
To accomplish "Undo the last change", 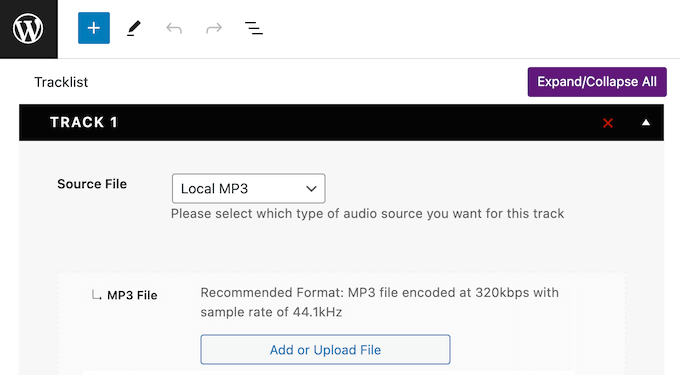I will point(174,29).
